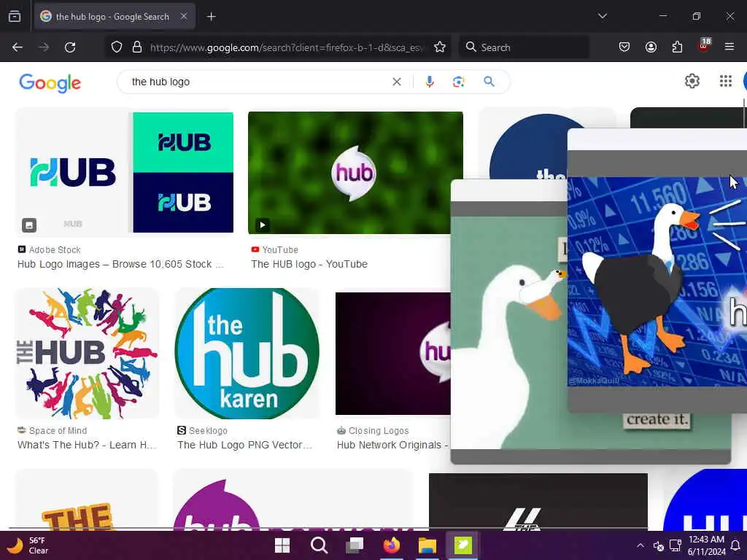Click 'The Hub Logo PNG Vector...' link
Viewport: 747px width, 560px height.
click(244, 446)
